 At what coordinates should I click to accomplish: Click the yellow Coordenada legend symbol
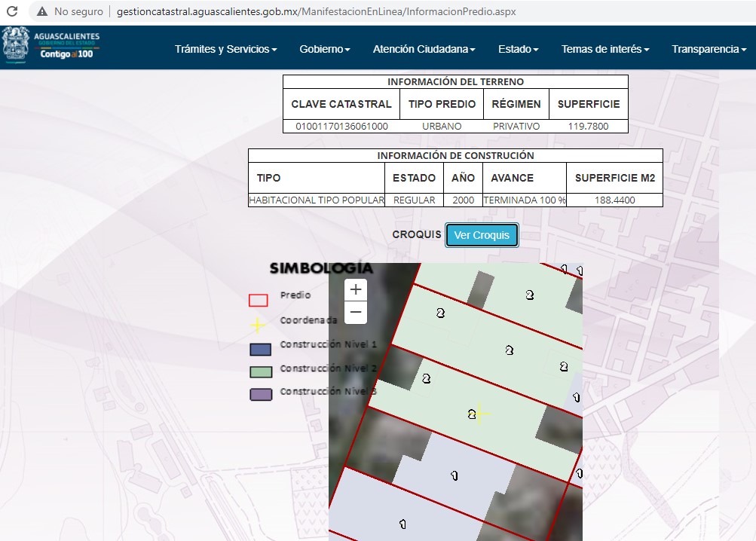[258, 325]
